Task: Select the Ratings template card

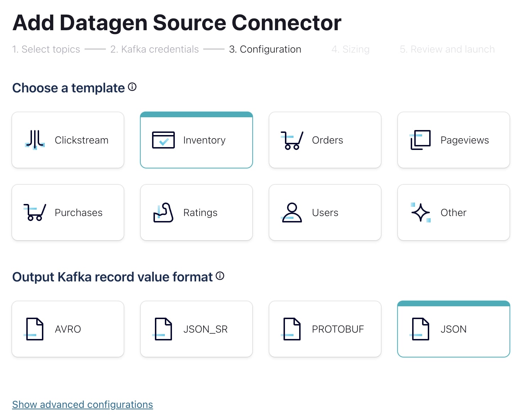Action: 196,212
